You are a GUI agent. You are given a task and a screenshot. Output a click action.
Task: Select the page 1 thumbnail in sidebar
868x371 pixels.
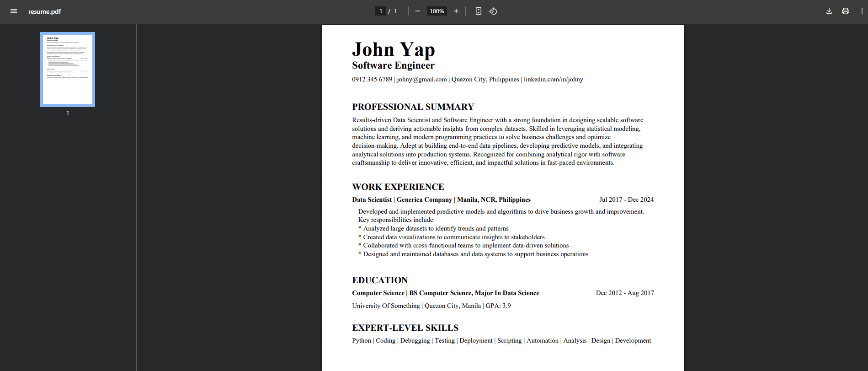[68, 70]
